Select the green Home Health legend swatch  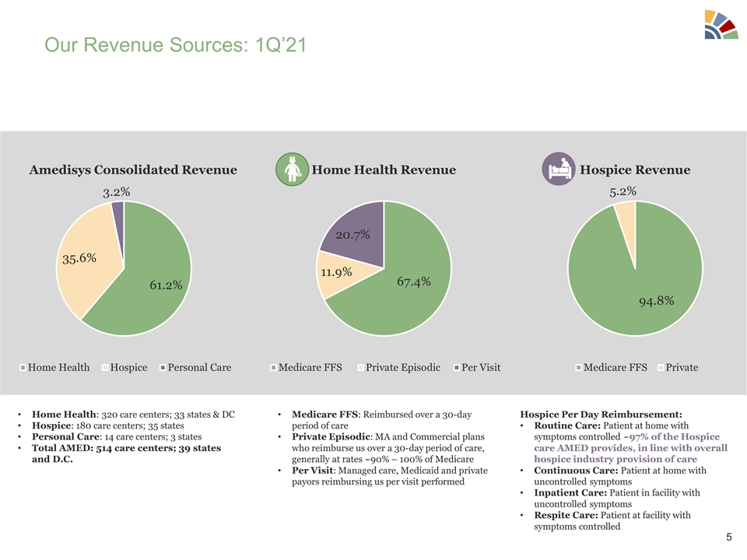(x=23, y=368)
